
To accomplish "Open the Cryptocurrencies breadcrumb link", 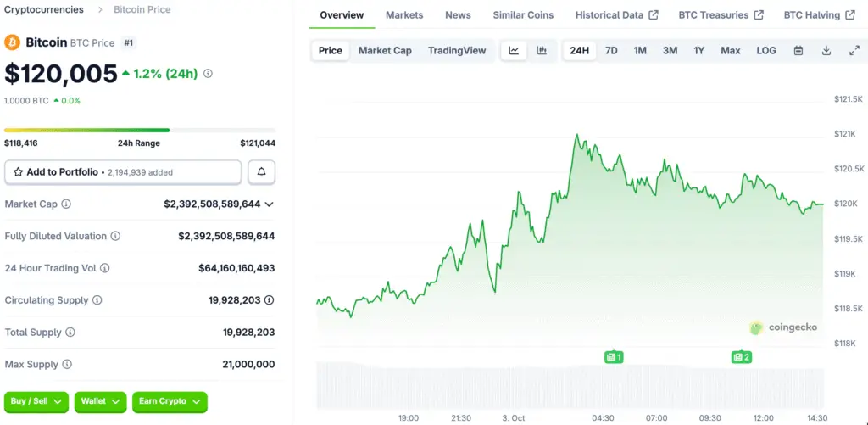I will [44, 10].
